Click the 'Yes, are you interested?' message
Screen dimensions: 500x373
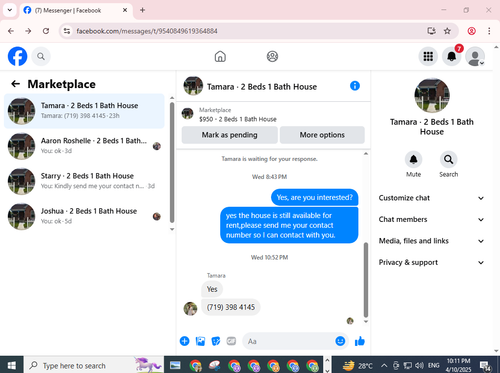tap(314, 197)
